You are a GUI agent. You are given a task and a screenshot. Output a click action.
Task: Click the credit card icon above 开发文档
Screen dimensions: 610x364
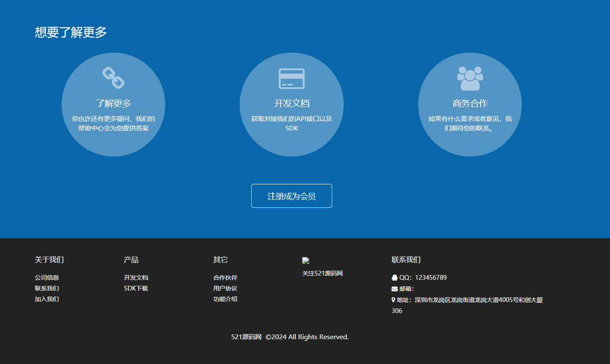(x=292, y=78)
